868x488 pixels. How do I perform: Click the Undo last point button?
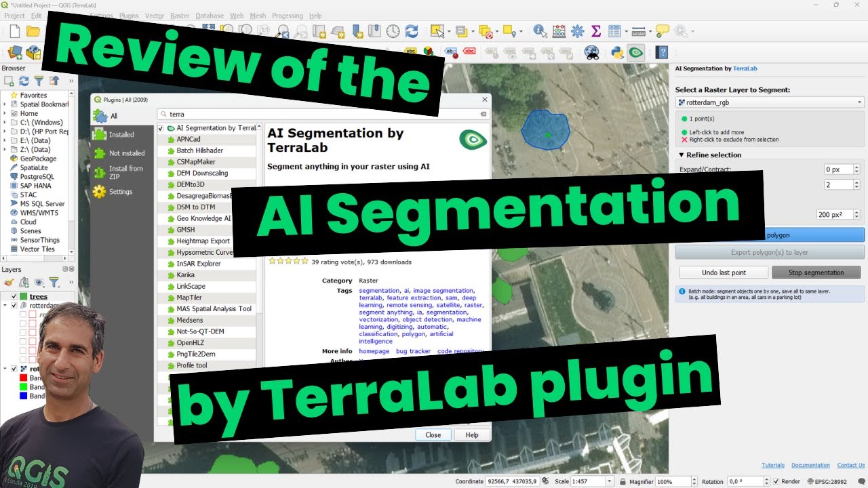[724, 272]
